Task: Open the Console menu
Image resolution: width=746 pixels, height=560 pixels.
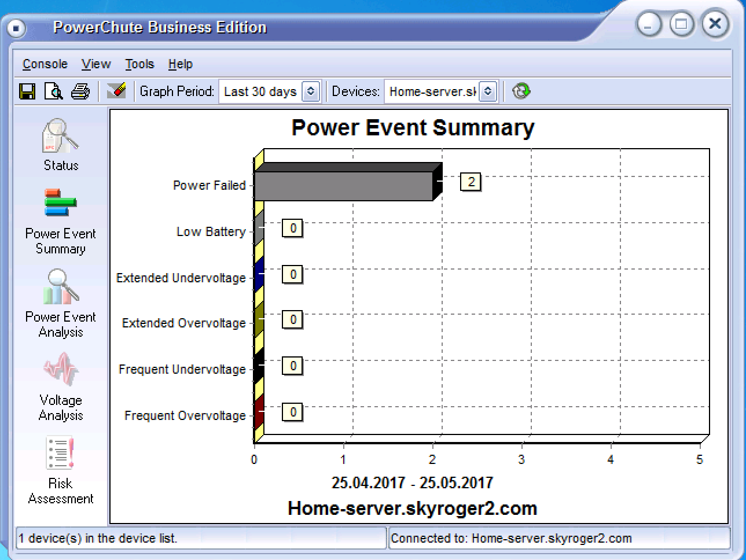Action: [x=45, y=64]
